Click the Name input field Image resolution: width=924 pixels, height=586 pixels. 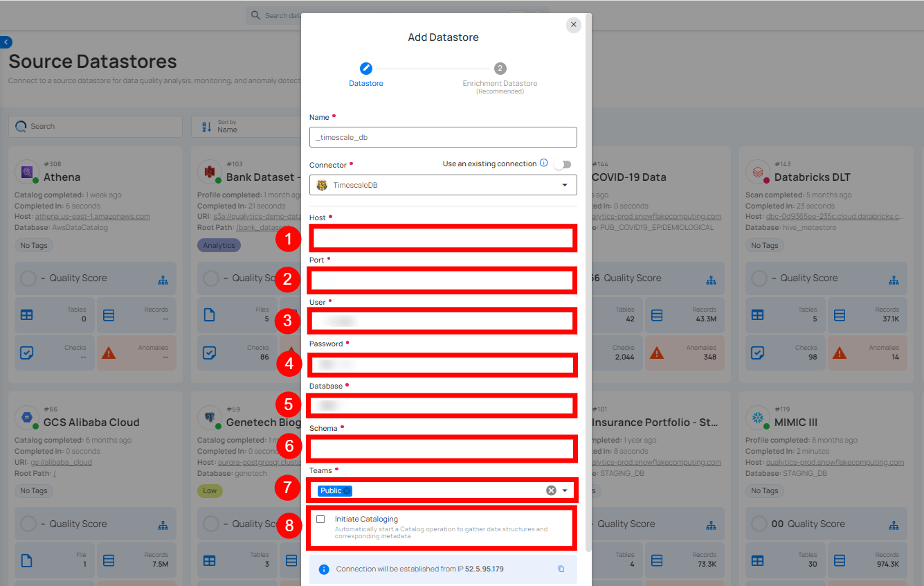[443, 137]
